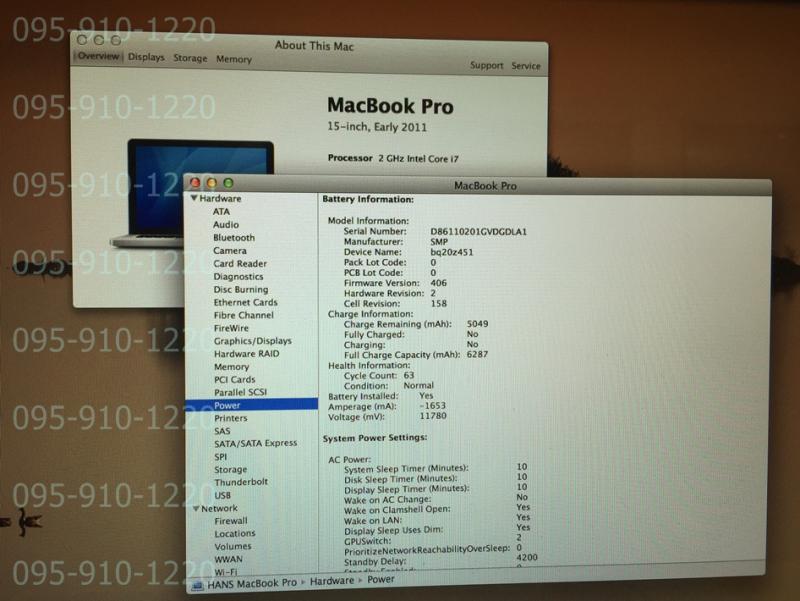The width and height of the screenshot is (800, 601).
Task: Select Card Reader in the sidebar
Action: click(240, 263)
